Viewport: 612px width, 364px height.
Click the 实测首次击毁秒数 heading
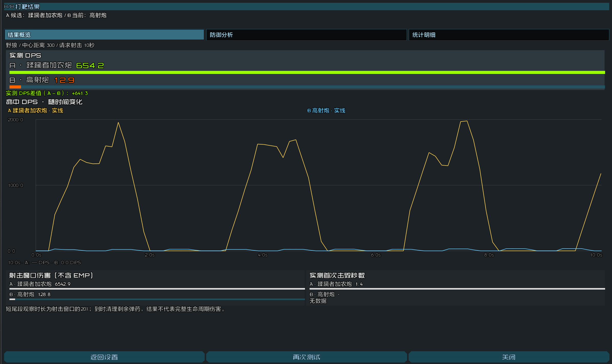(x=337, y=275)
